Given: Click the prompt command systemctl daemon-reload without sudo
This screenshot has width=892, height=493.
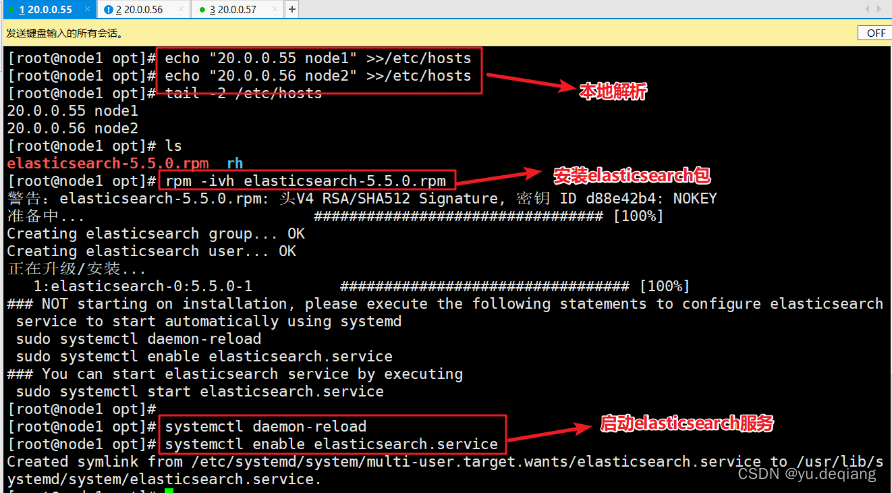Looking at the screenshot, I should 266,427.
